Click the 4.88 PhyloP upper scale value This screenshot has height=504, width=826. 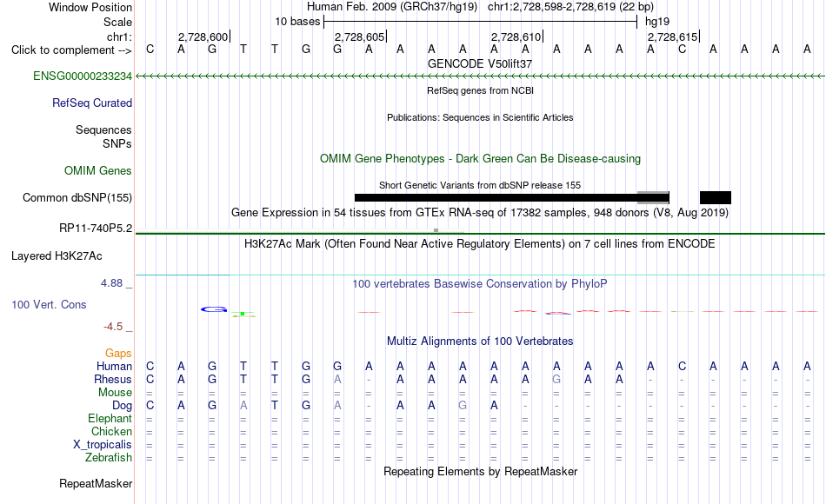111,283
